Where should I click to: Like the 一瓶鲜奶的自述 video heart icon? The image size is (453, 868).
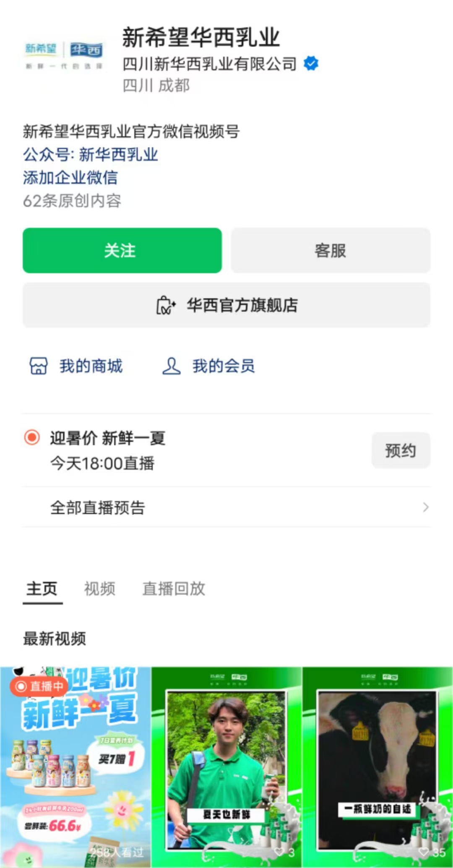point(424,852)
